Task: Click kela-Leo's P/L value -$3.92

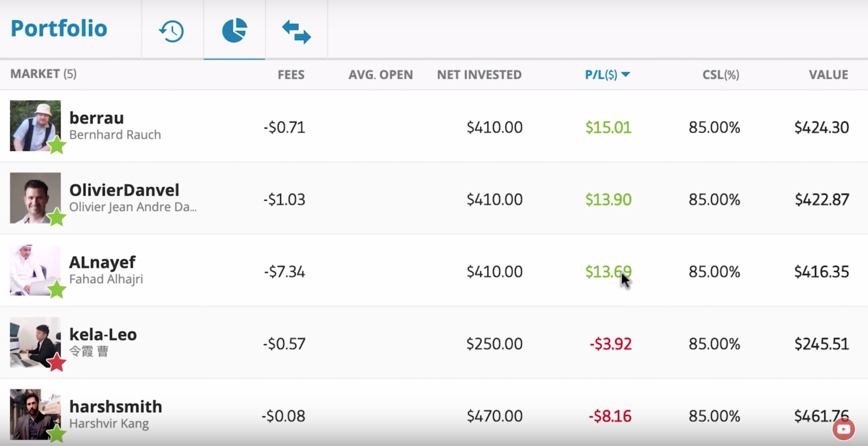Action: click(x=610, y=344)
